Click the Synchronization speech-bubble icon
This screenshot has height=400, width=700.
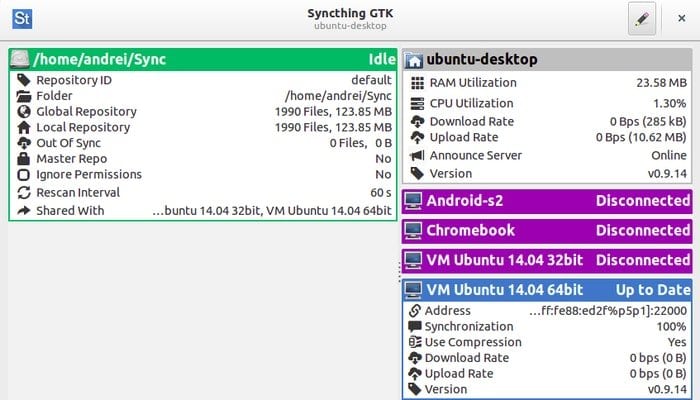(415, 326)
